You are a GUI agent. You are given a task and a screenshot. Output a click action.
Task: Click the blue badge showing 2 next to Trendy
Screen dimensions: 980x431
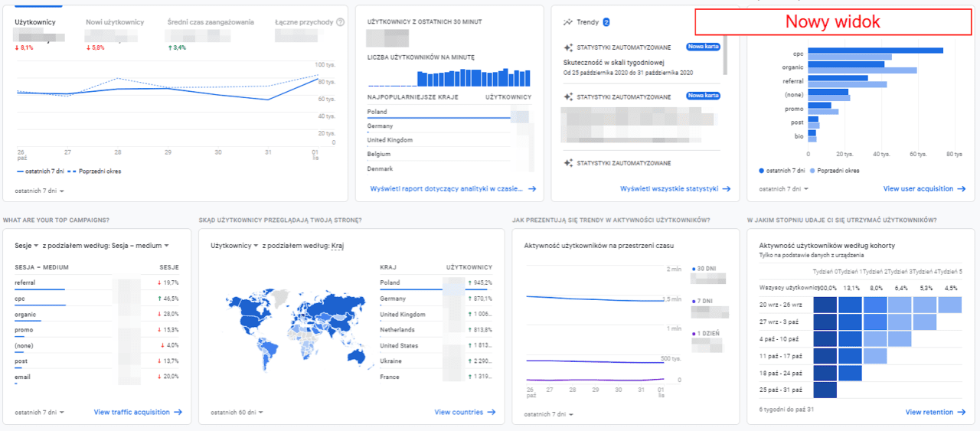point(606,22)
